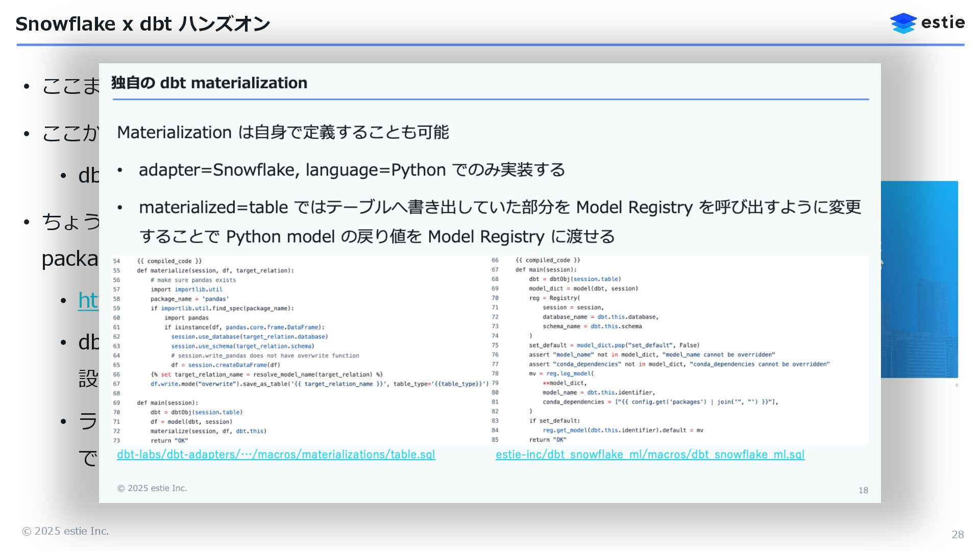Open the dbt-labs/dbt-adapters table.sql link

point(276,455)
